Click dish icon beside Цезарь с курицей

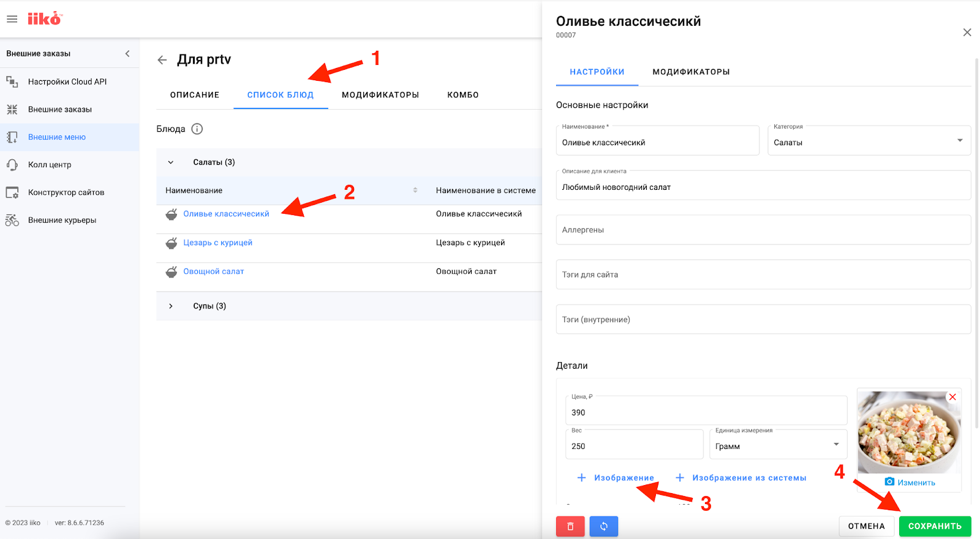click(x=171, y=243)
